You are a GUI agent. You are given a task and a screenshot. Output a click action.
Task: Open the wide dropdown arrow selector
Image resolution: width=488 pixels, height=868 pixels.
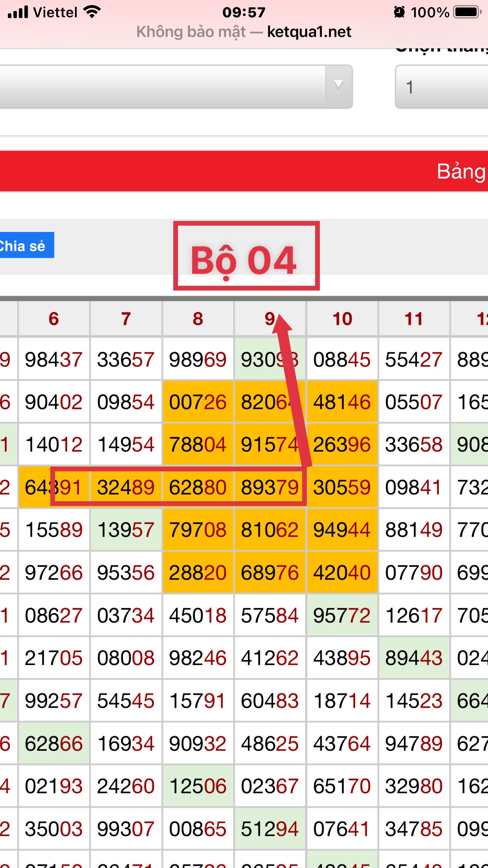[338, 86]
